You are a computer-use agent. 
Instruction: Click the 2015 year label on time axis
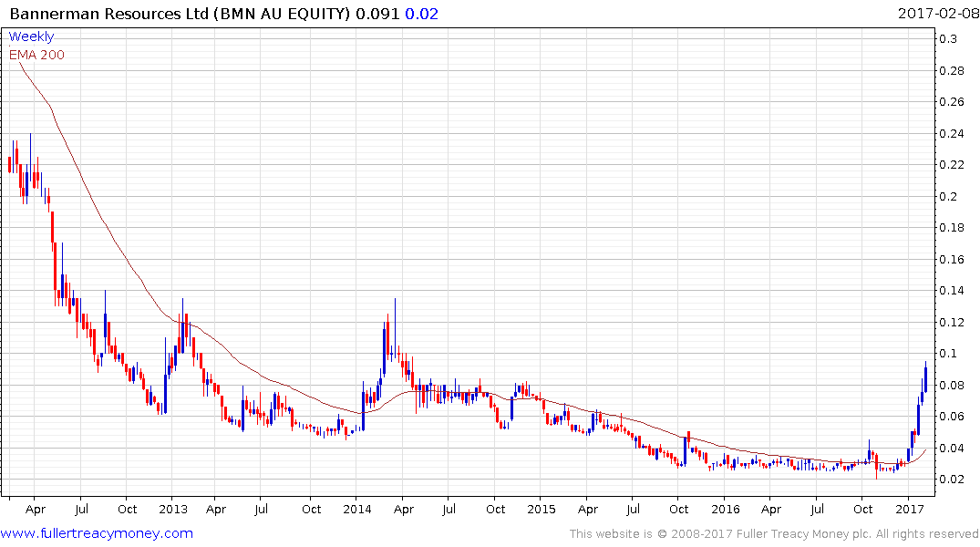point(542,509)
